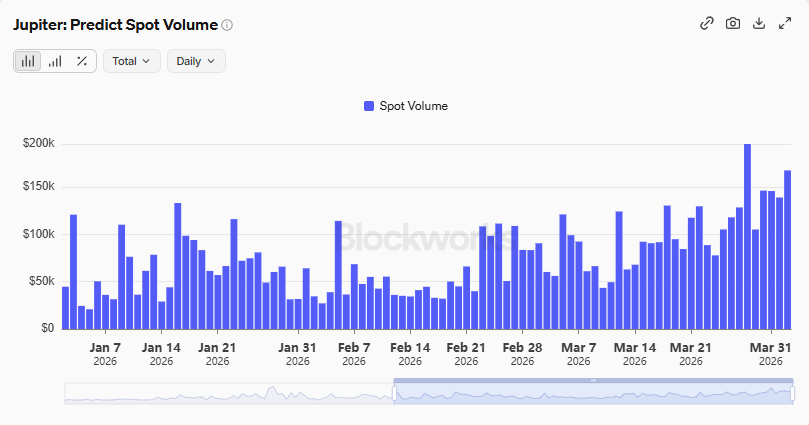Viewport: 809px width, 425px height.
Task: Click the unselected area of the range navigator
Action: 228,394
